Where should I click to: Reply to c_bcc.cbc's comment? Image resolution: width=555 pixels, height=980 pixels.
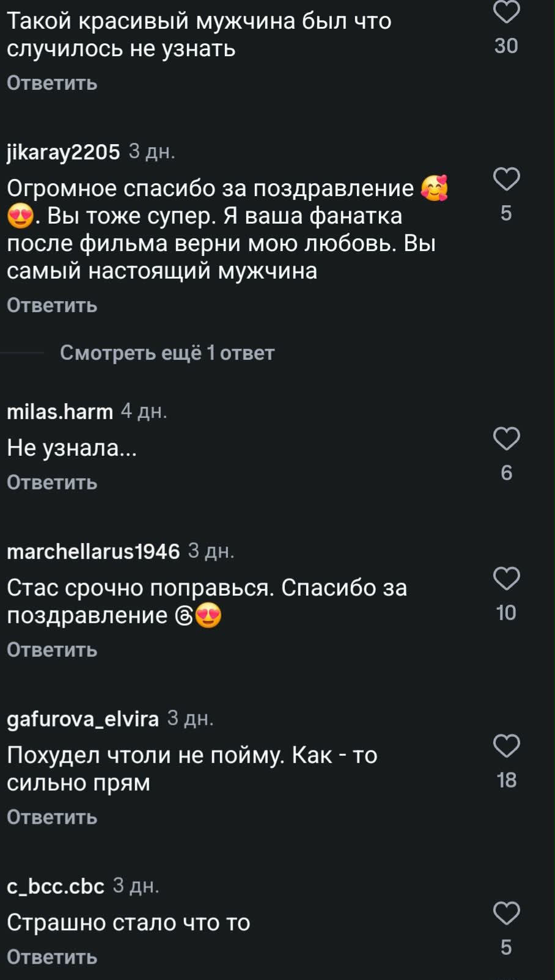(52, 957)
